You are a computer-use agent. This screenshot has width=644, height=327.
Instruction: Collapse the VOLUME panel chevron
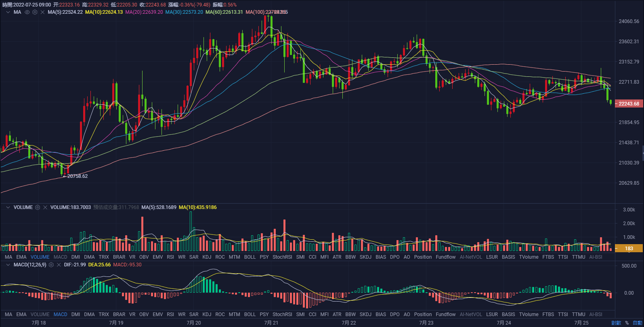(8, 207)
